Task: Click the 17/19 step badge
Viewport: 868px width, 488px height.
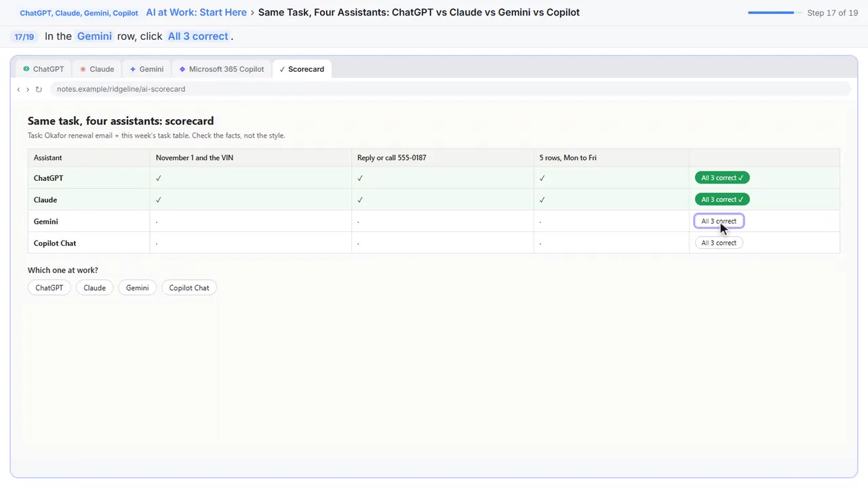Action: coord(24,37)
